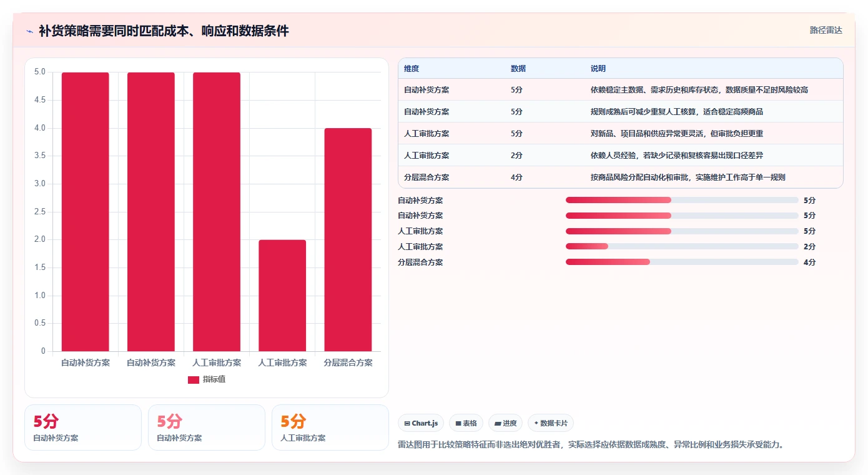Click 分层混合方案 in the table's 维度 column
Screen dimensions: 868x475
point(427,177)
